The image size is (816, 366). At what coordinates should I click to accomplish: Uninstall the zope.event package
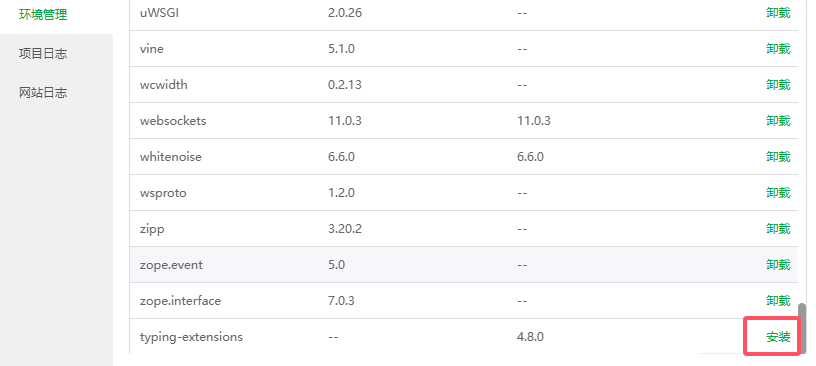pyautogui.click(x=778, y=264)
